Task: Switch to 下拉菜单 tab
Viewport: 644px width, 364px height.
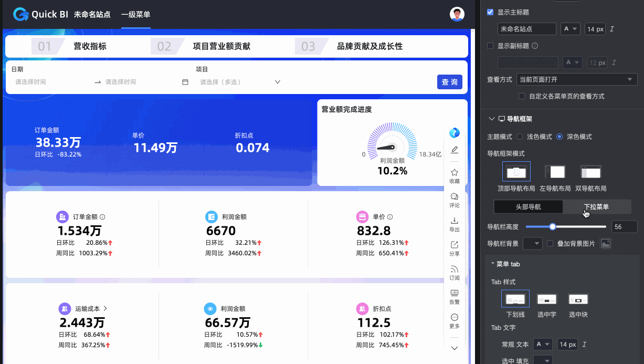Action: pyautogui.click(x=597, y=206)
